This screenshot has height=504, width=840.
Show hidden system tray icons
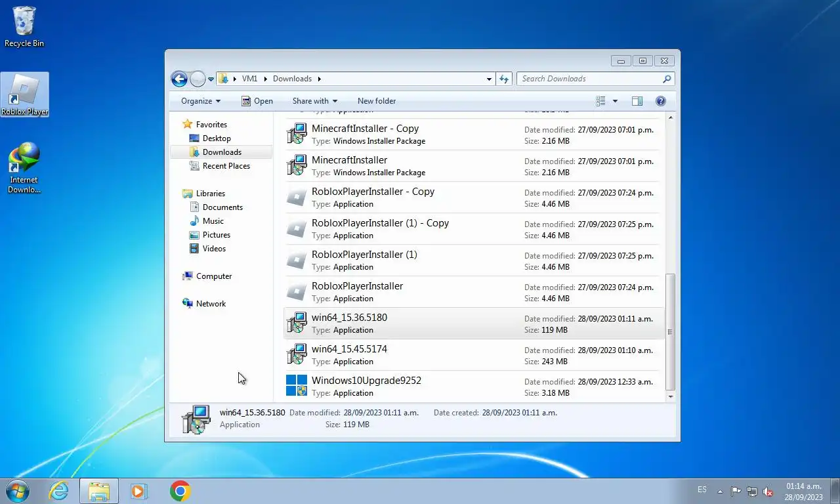[x=720, y=491]
